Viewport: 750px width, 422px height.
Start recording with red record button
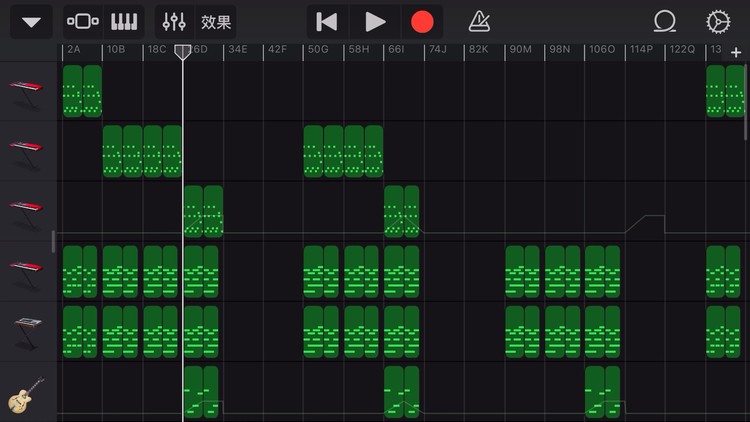422,22
